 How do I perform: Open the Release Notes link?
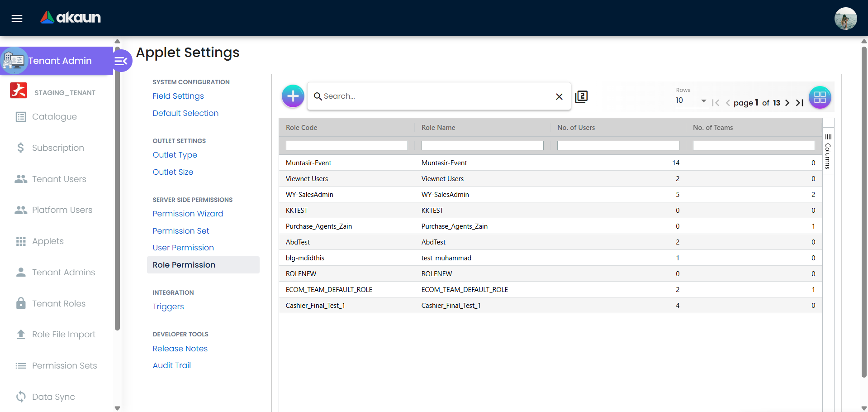180,349
